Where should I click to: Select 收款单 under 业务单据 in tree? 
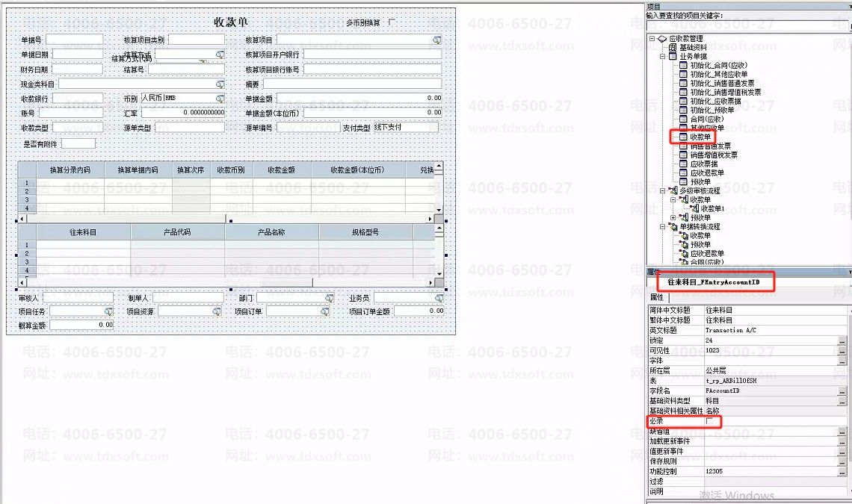[x=700, y=137]
